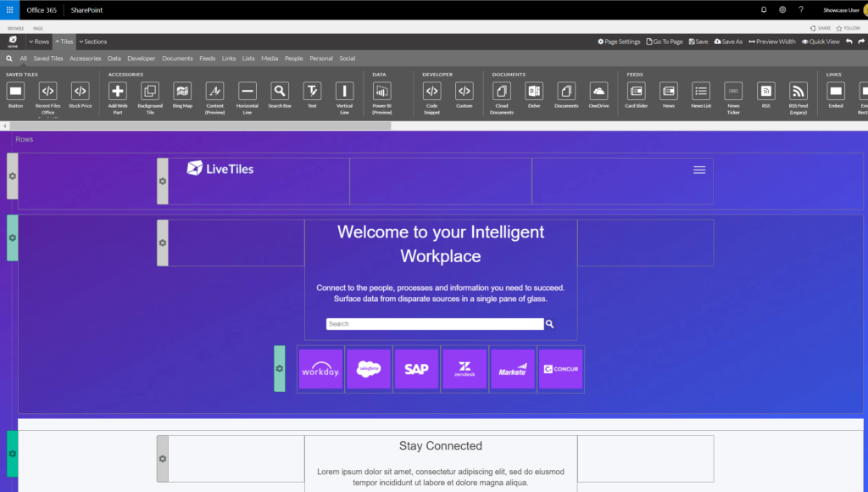Viewport: 868px width, 492px height.
Task: Click inside the Search input field
Action: (x=435, y=324)
